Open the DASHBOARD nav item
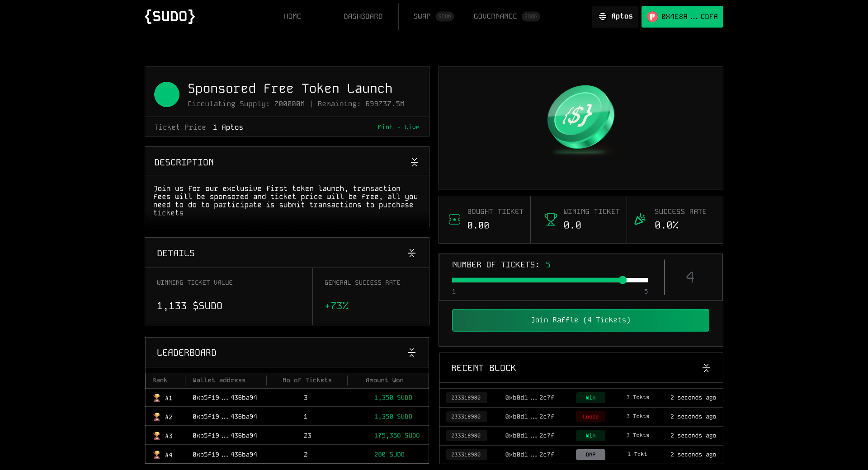Image resolution: width=868 pixels, height=470 pixels. [363, 16]
